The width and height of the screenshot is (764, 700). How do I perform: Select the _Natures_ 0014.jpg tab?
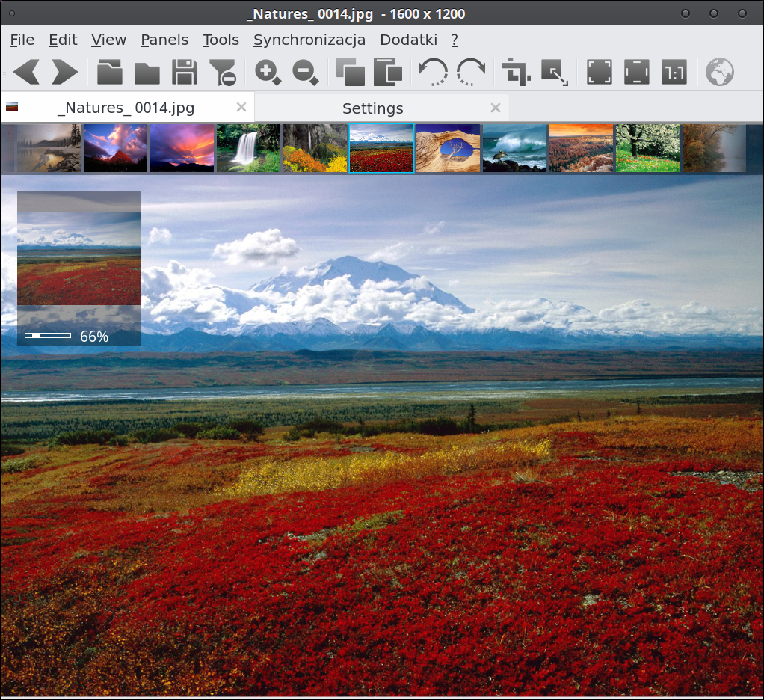(126, 108)
